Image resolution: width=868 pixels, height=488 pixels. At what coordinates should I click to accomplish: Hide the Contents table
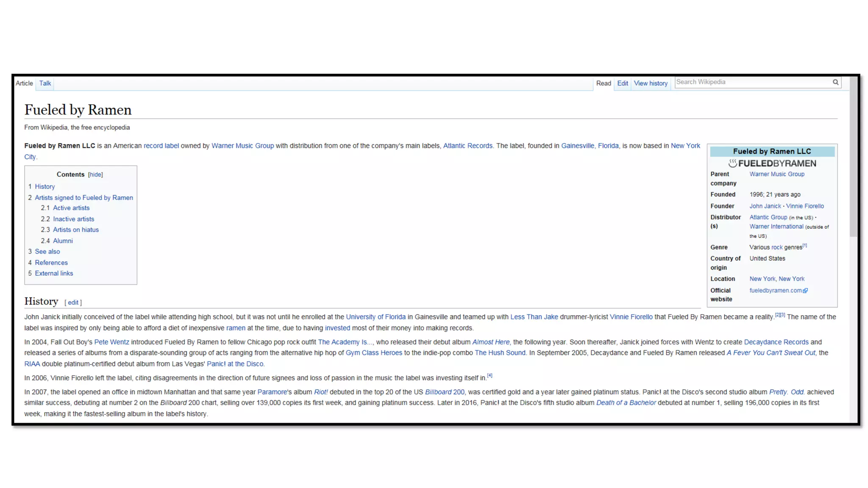coord(95,175)
